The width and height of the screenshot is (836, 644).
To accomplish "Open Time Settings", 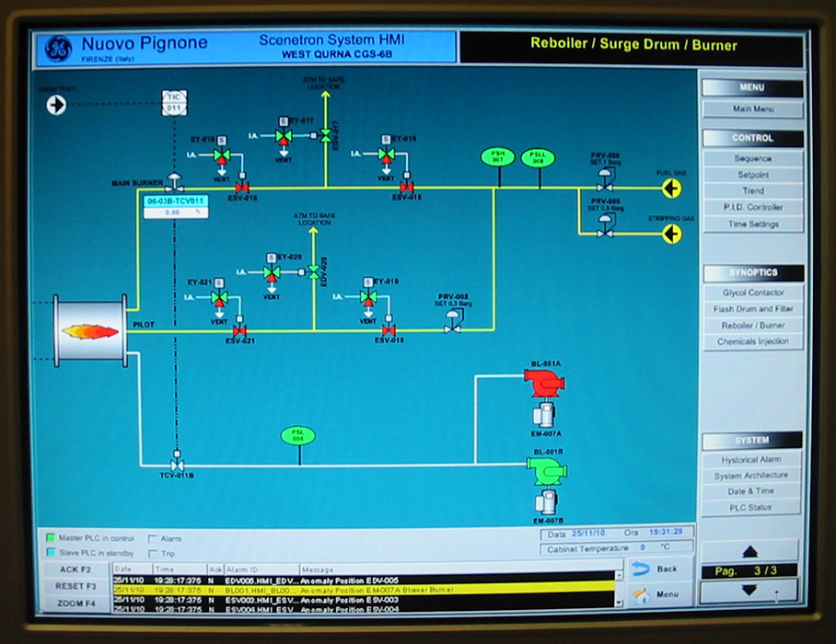I will [753, 224].
